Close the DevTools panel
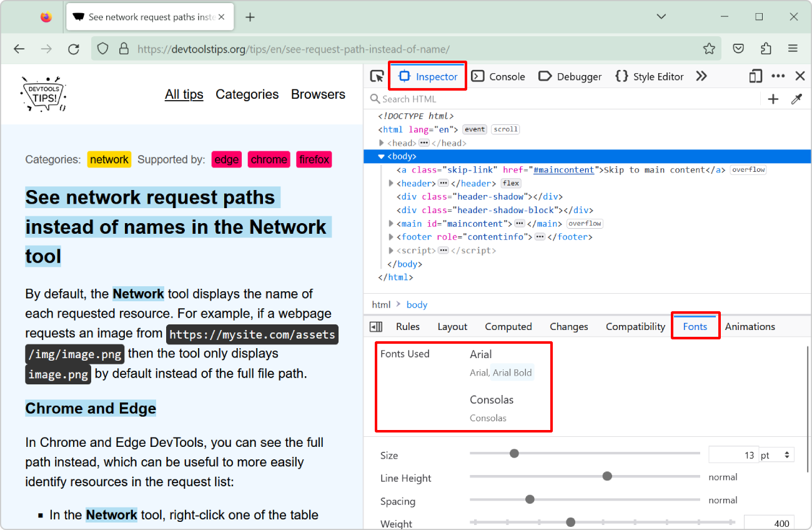This screenshot has height=530, width=812. (800, 76)
